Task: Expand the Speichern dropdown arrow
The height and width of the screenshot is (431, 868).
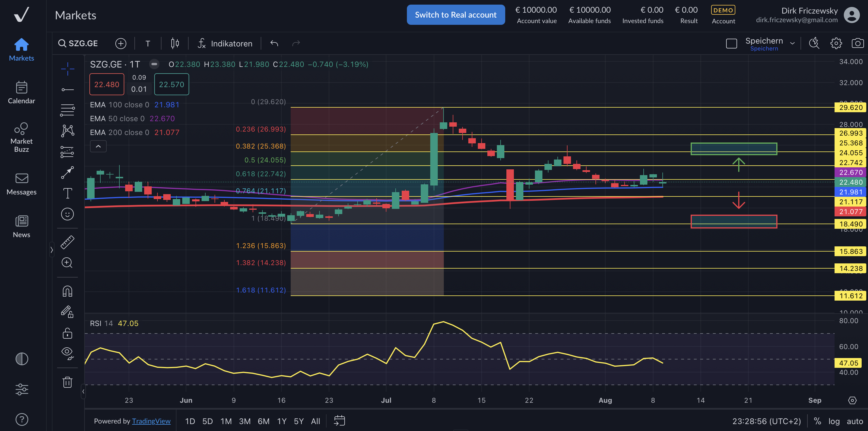Action: coord(792,43)
